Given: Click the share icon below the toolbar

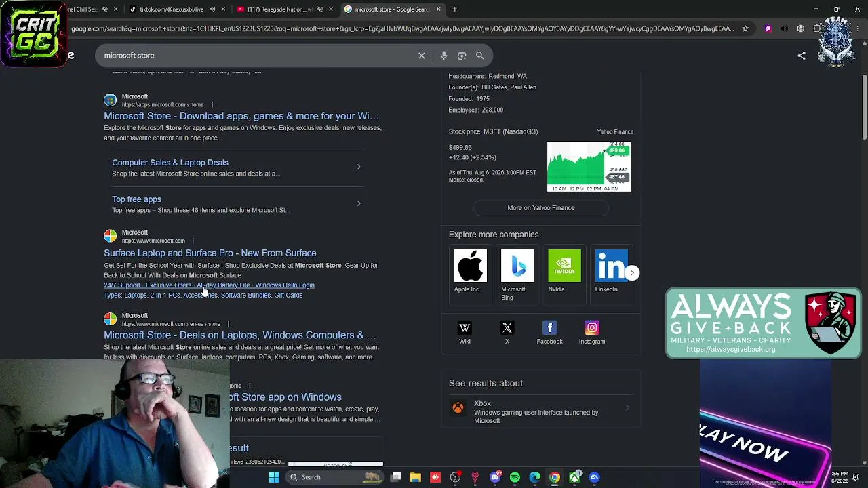Looking at the screenshot, I should (802, 56).
